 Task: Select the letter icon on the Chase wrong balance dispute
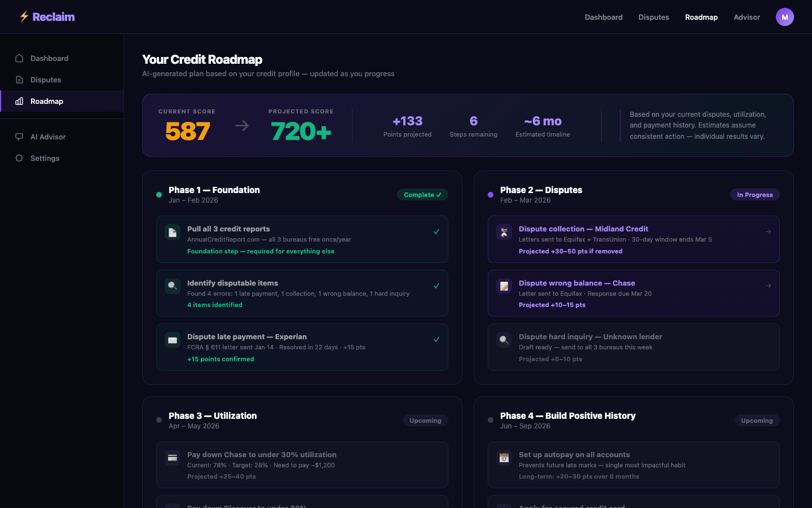tap(504, 286)
